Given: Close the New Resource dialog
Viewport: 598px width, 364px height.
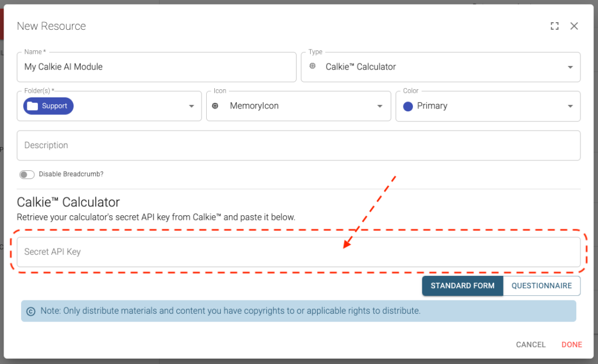Looking at the screenshot, I should tap(574, 26).
